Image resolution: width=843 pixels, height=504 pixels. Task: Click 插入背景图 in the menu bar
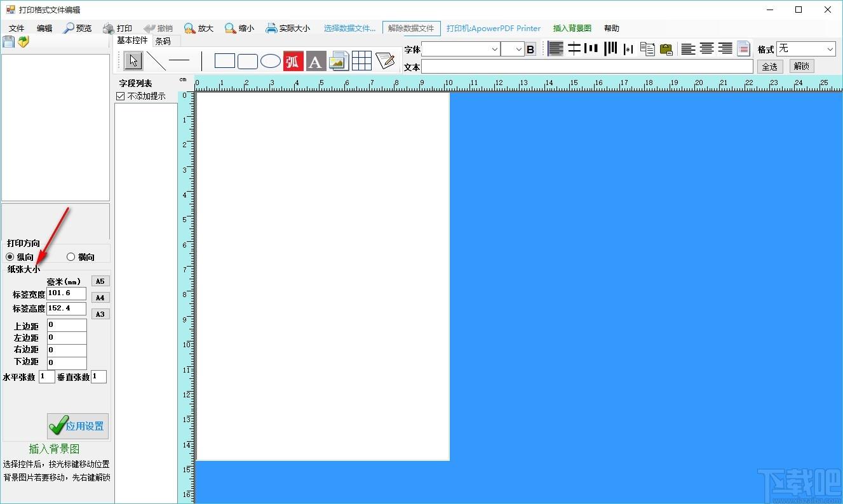(572, 28)
